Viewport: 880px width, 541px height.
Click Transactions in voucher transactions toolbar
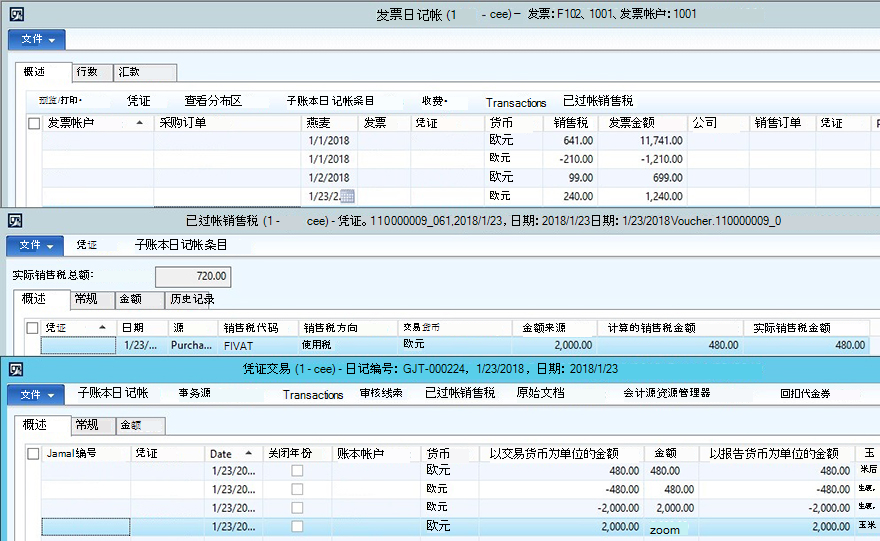pos(313,395)
